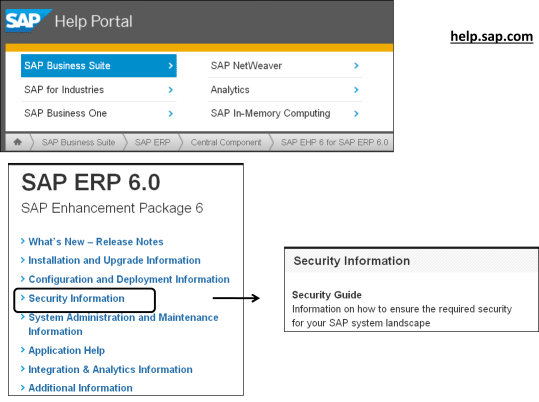Open SAP EHP 6 for SAP ERP 6.0 breadcrumb
The height and width of the screenshot is (402, 539).
click(334, 142)
